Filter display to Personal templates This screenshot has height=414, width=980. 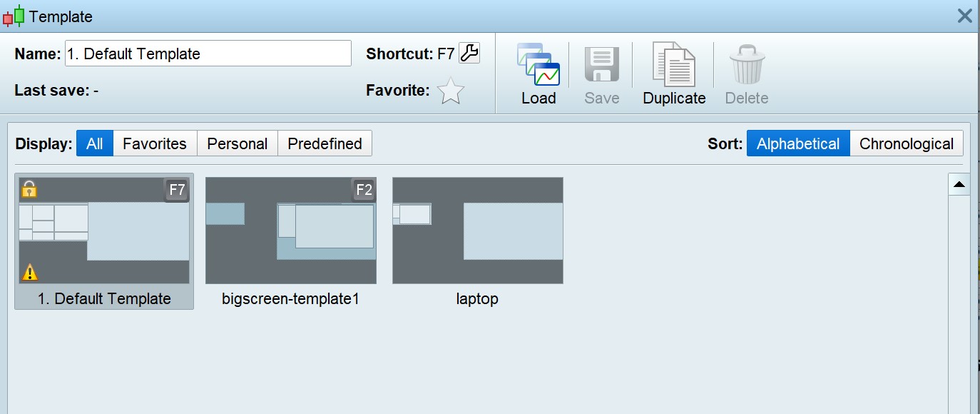click(237, 143)
